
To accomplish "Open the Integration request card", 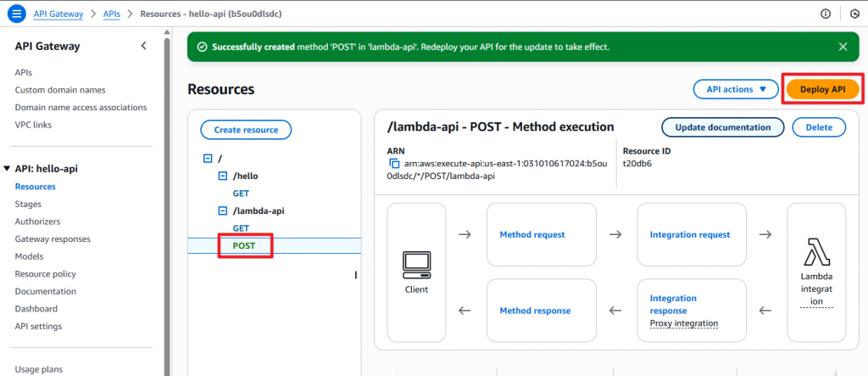I will click(692, 234).
